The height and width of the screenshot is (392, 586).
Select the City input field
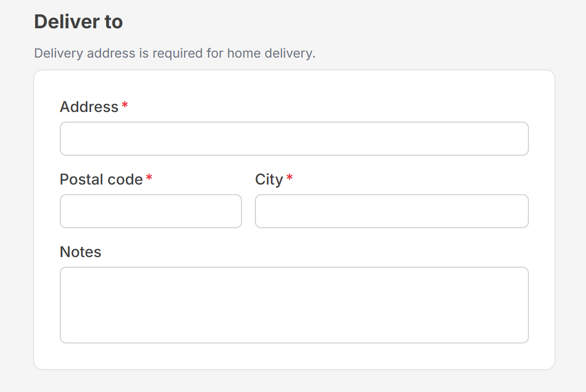[391, 211]
